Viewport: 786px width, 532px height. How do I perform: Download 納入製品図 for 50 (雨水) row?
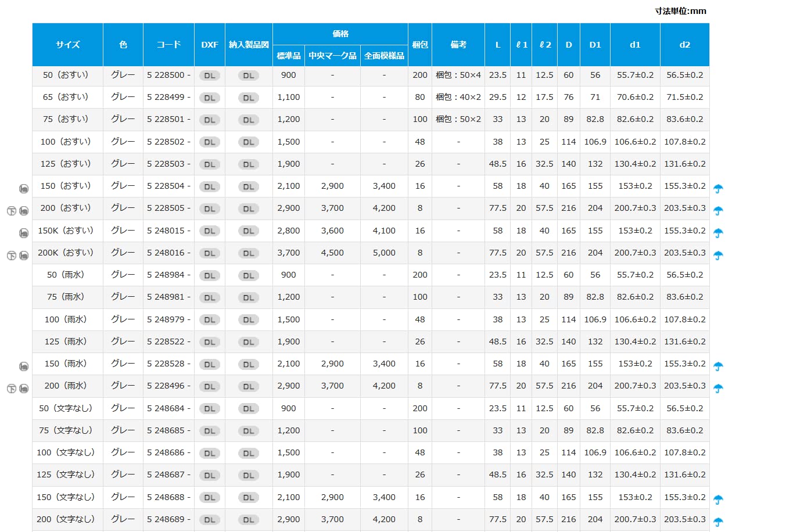(x=248, y=275)
